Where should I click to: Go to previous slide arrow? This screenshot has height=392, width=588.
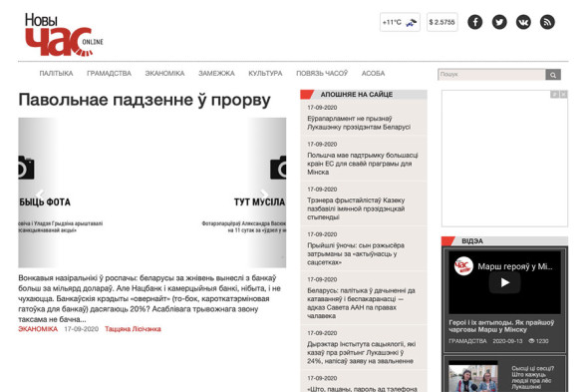click(41, 195)
